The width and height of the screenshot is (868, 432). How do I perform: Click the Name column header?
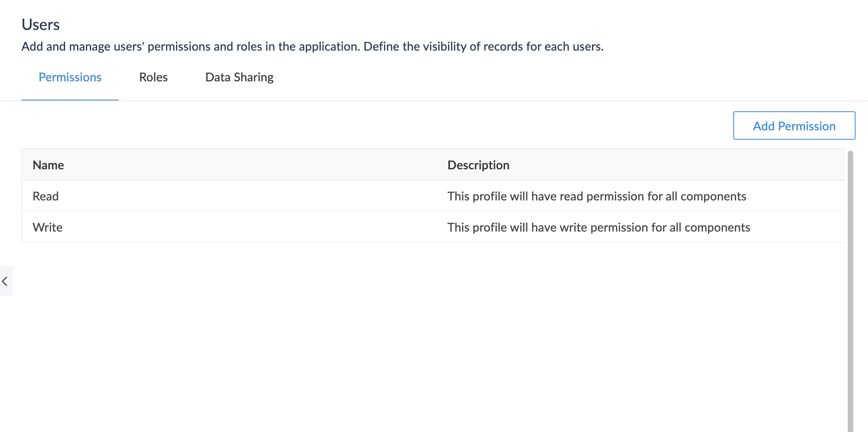[x=48, y=165]
